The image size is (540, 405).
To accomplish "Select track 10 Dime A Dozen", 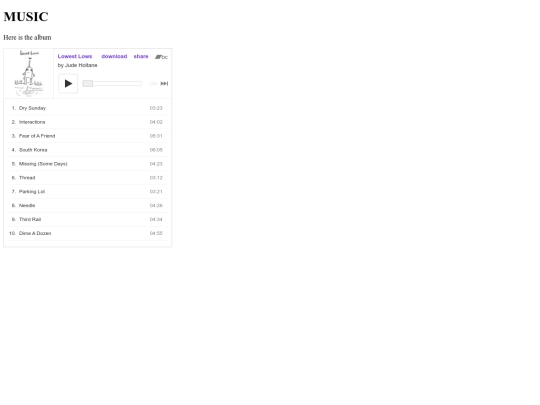I will tap(88, 233).
